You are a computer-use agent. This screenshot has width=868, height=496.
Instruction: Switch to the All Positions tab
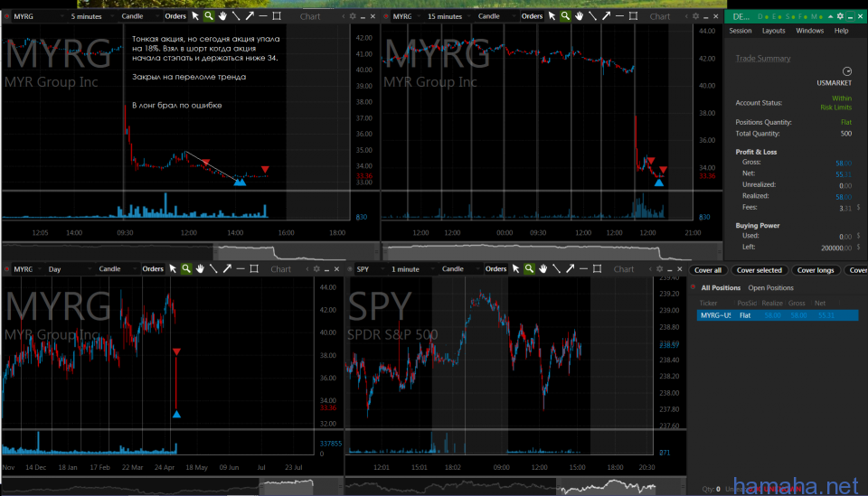pyautogui.click(x=721, y=287)
